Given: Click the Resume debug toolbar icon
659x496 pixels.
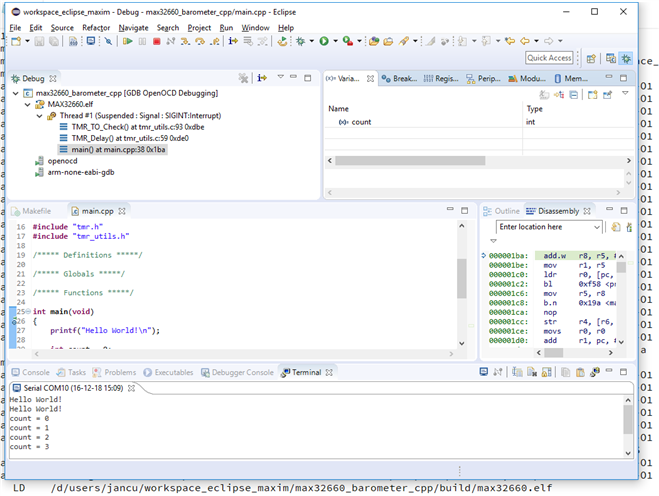Looking at the screenshot, I should click(x=129, y=41).
